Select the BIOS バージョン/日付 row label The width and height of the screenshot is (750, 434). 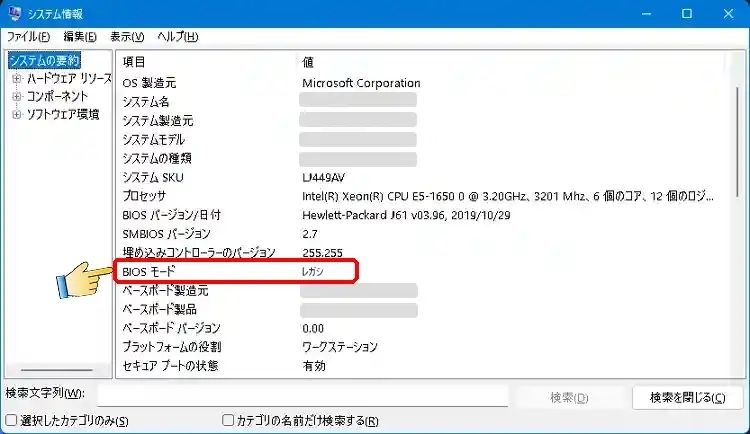pos(171,215)
